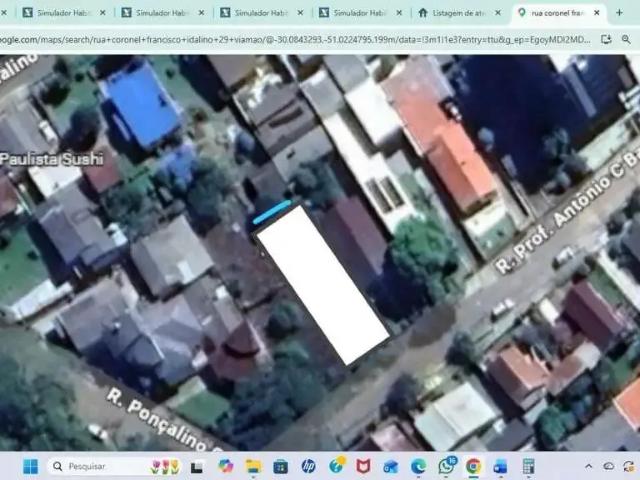Click the Google Maps URL address bar
Screen dimensions: 640x480
[x=296, y=40]
